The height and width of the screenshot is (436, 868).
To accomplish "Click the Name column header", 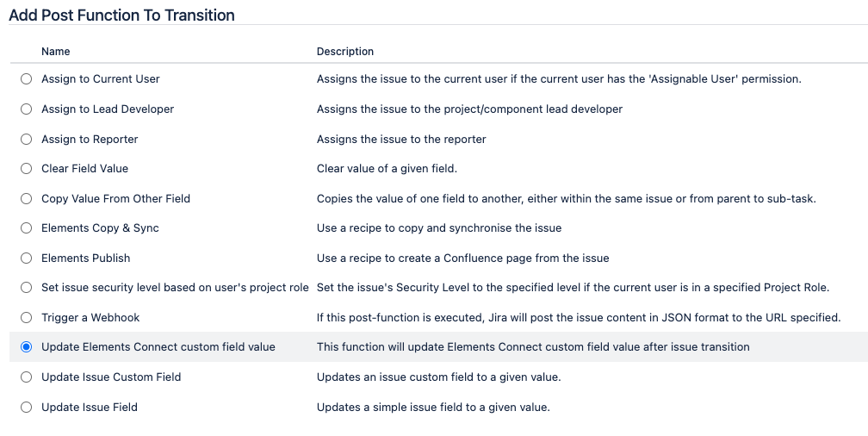I will 56,52.
